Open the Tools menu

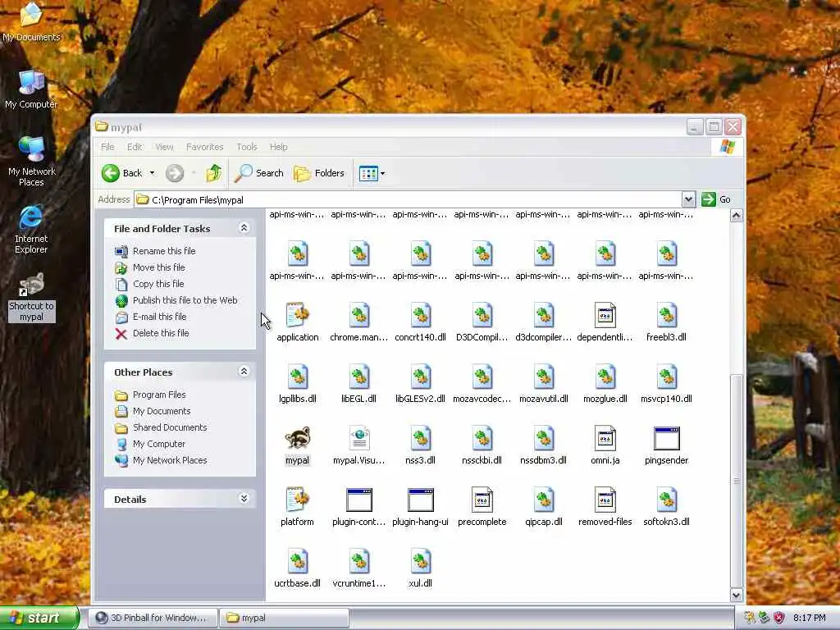246,147
